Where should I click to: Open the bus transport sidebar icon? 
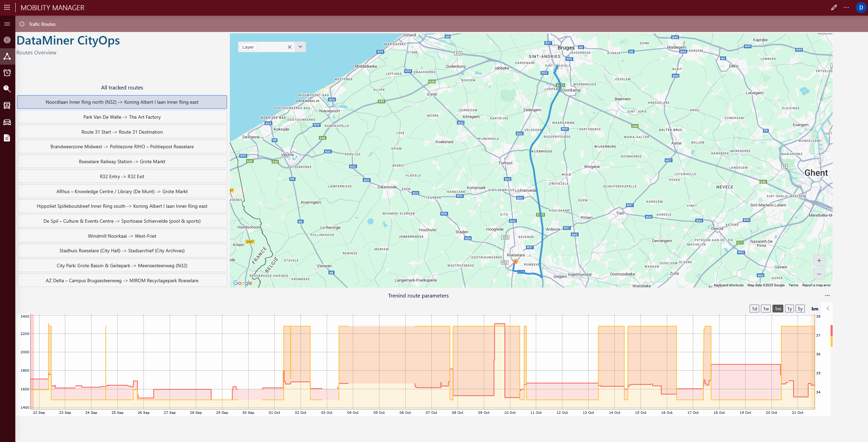pyautogui.click(x=7, y=105)
